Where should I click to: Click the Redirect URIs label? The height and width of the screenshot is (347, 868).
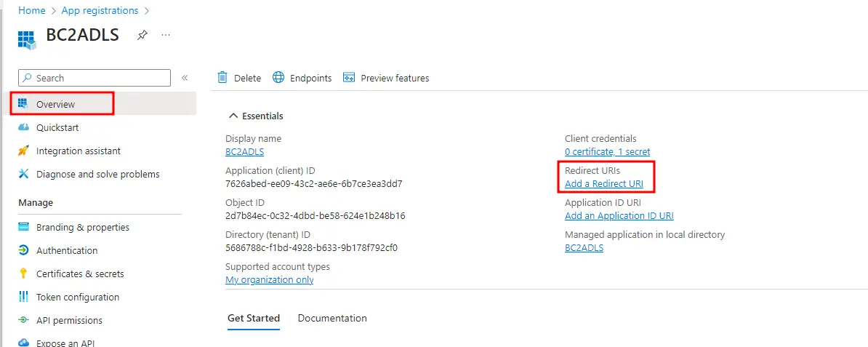[x=592, y=171]
